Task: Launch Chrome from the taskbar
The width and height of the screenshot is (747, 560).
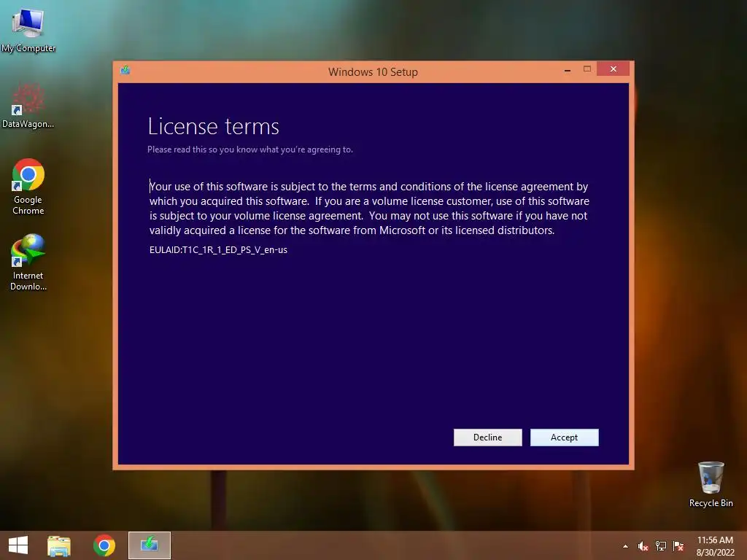Action: (104, 545)
